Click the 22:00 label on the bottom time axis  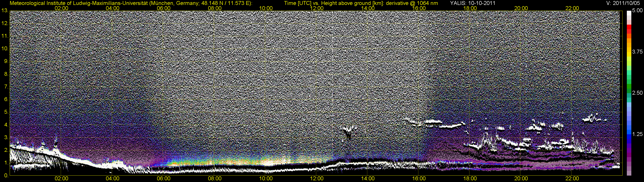click(572, 179)
